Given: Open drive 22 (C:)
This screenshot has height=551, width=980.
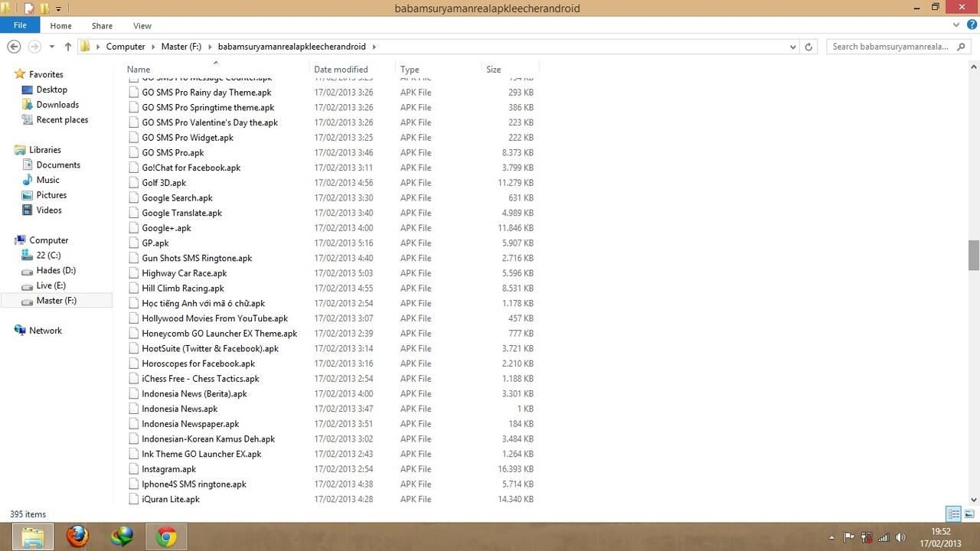Looking at the screenshot, I should pos(48,255).
